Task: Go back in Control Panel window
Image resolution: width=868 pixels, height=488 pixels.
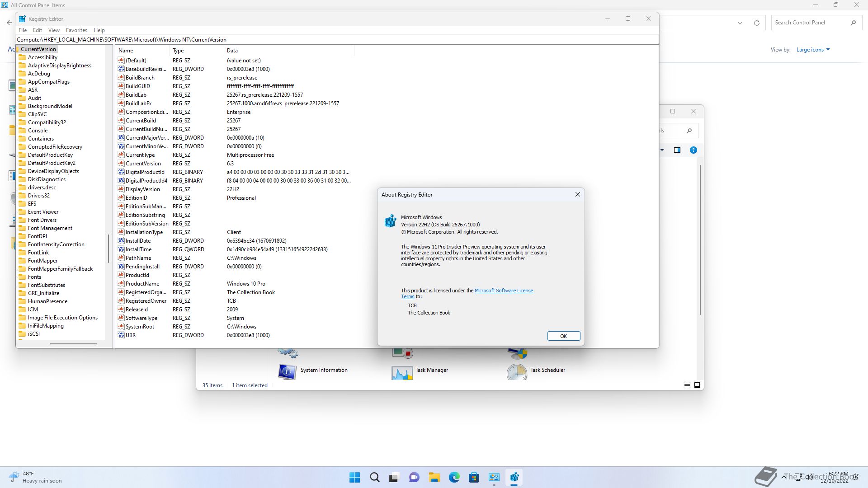Action: point(9,23)
